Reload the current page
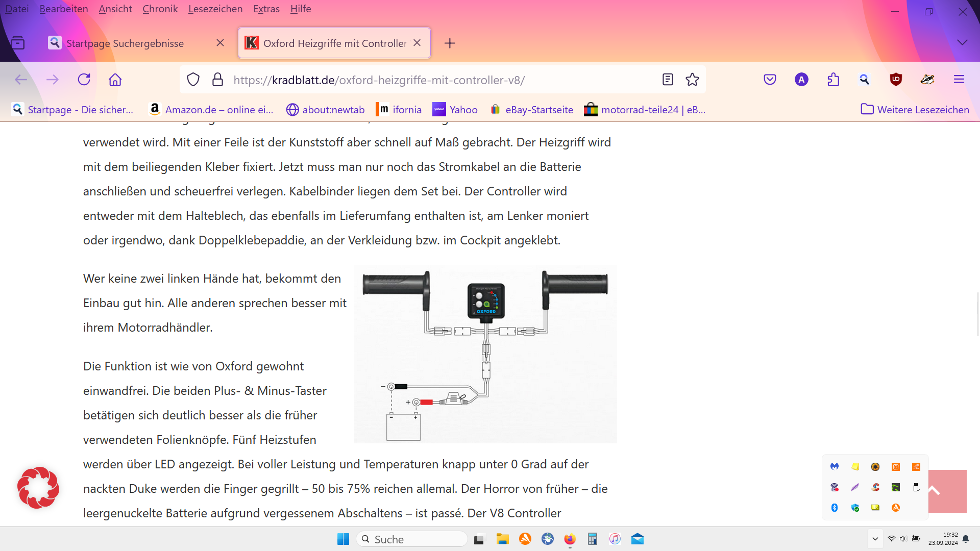Image resolution: width=980 pixels, height=551 pixels. coord(84,80)
